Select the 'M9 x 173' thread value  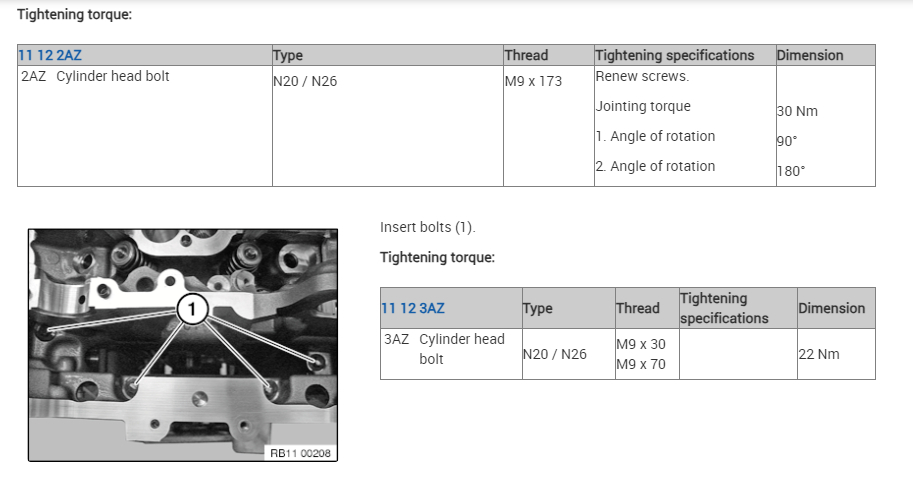[533, 81]
